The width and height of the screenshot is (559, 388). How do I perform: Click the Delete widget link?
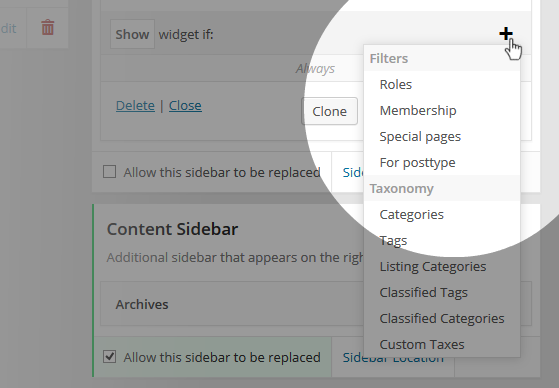(x=135, y=106)
